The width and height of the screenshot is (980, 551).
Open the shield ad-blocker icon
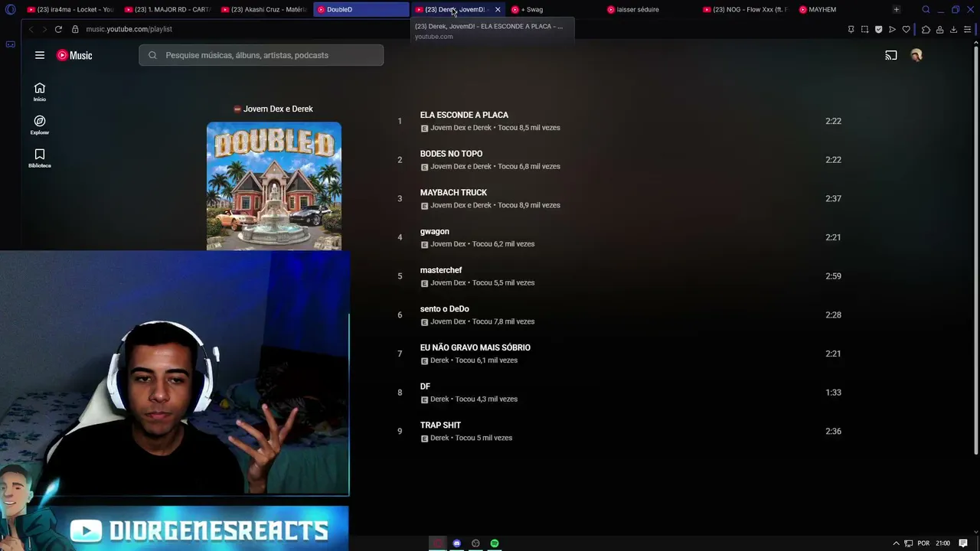(x=878, y=29)
